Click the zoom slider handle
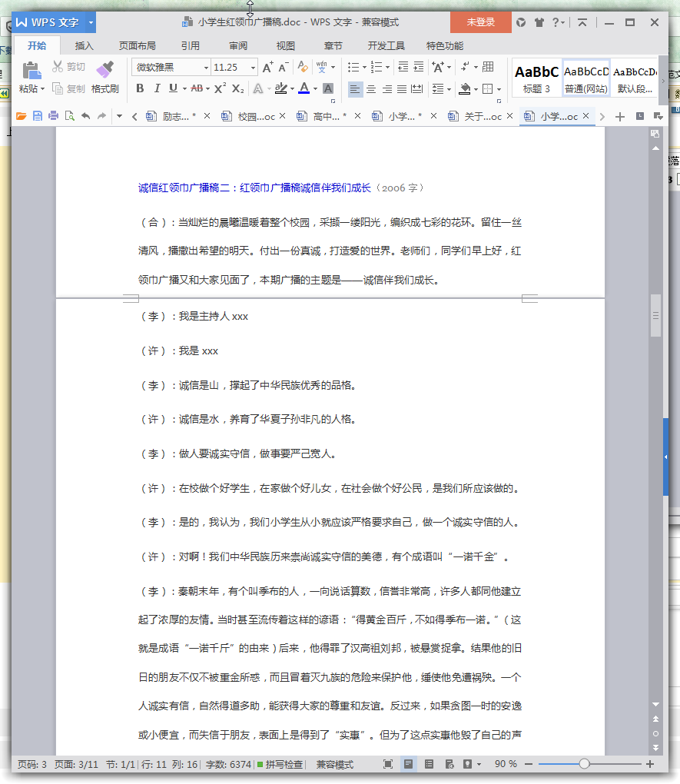The height and width of the screenshot is (784, 680). pyautogui.click(x=584, y=764)
